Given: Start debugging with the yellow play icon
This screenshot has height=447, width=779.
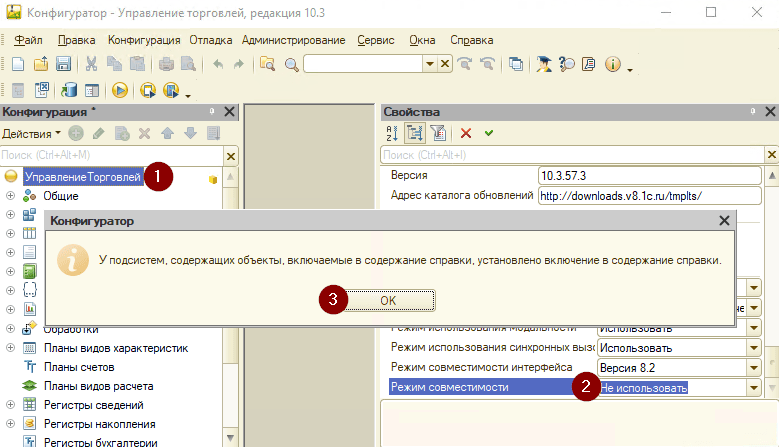Looking at the screenshot, I should [119, 90].
